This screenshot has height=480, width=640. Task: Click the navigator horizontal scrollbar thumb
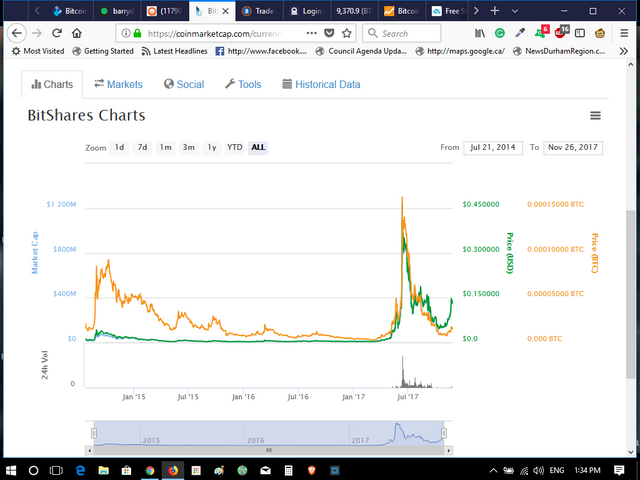tap(269, 450)
